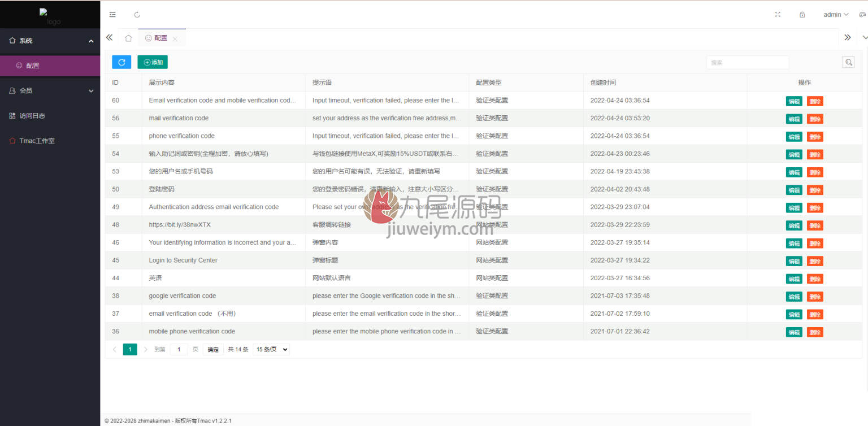Delete the row with ID 54
The image size is (868, 426).
(815, 154)
